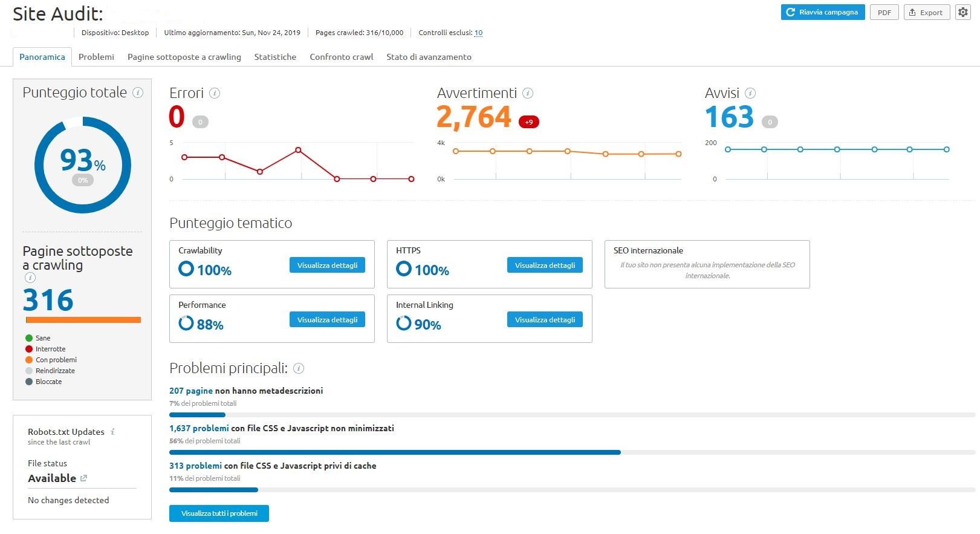Click the metadescrizioni 7% progress bar
980x534 pixels.
pyautogui.click(x=572, y=415)
